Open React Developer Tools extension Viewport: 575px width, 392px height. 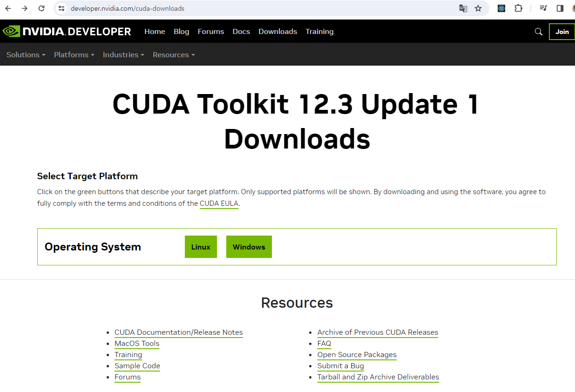click(501, 8)
